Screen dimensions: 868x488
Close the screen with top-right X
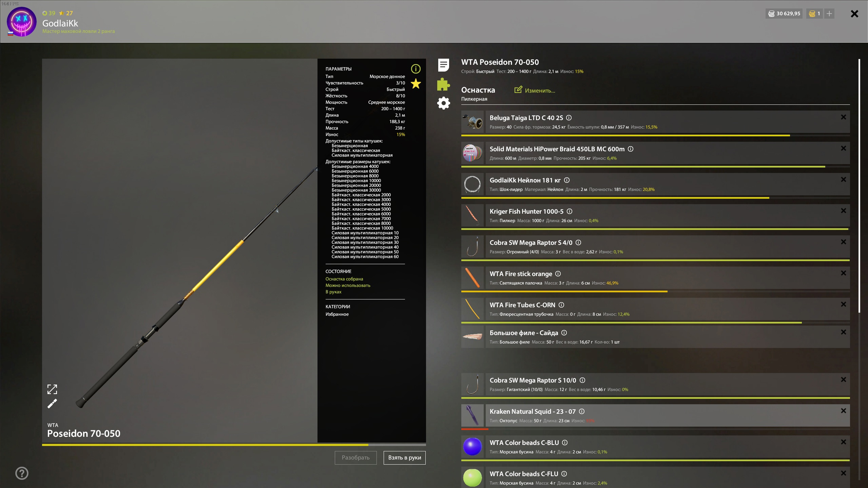854,14
